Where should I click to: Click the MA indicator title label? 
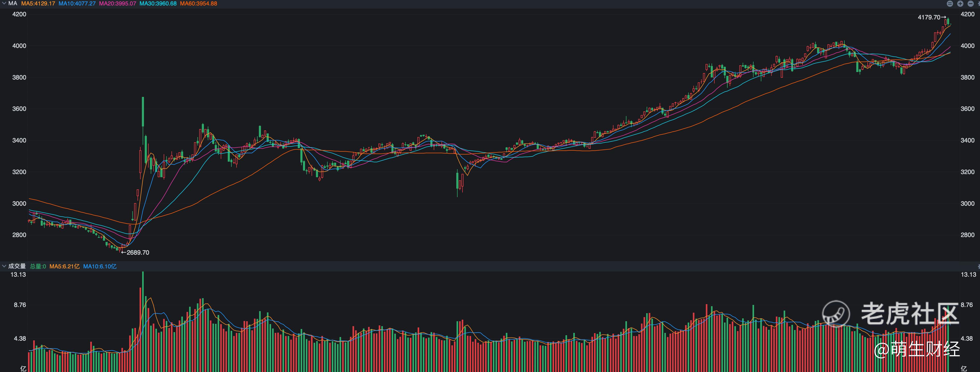pos(12,3)
